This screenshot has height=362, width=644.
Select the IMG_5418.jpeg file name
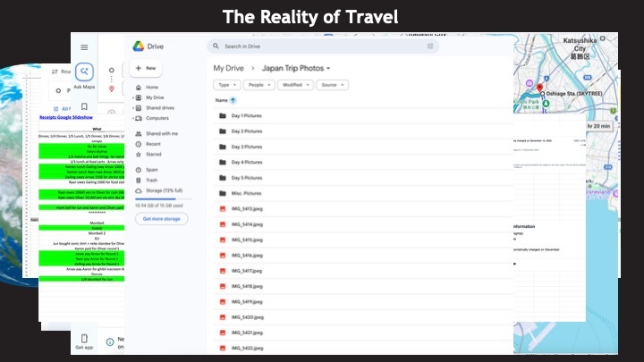click(x=247, y=287)
